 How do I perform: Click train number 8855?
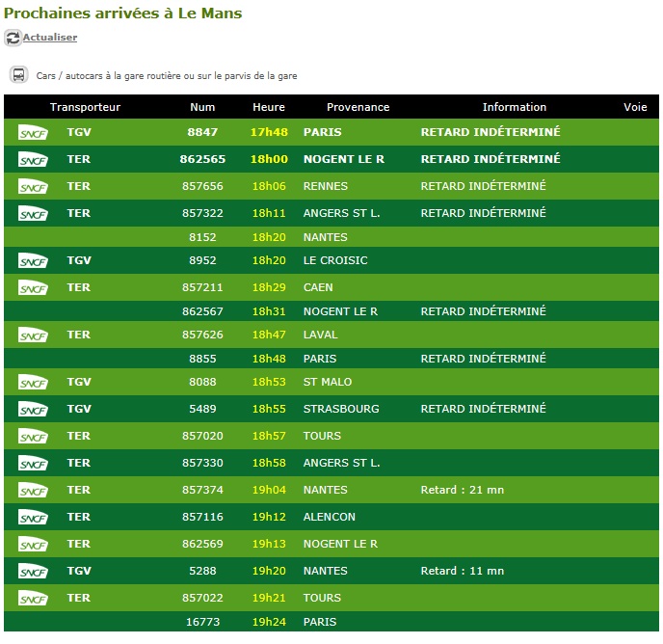(x=202, y=359)
